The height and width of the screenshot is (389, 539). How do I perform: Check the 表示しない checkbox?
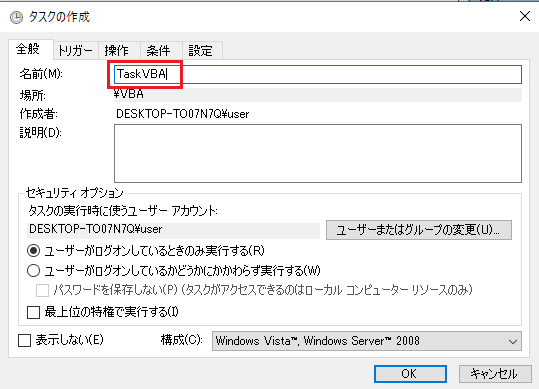pyautogui.click(x=24, y=341)
